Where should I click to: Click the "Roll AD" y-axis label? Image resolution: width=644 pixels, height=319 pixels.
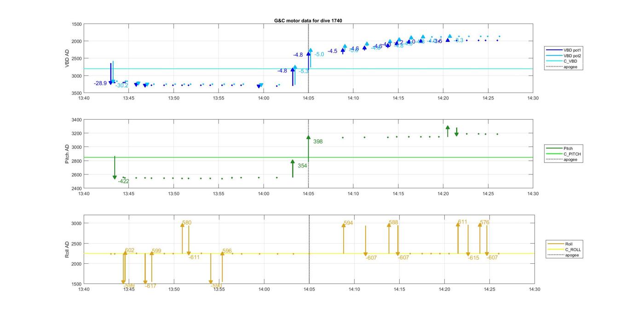point(67,249)
